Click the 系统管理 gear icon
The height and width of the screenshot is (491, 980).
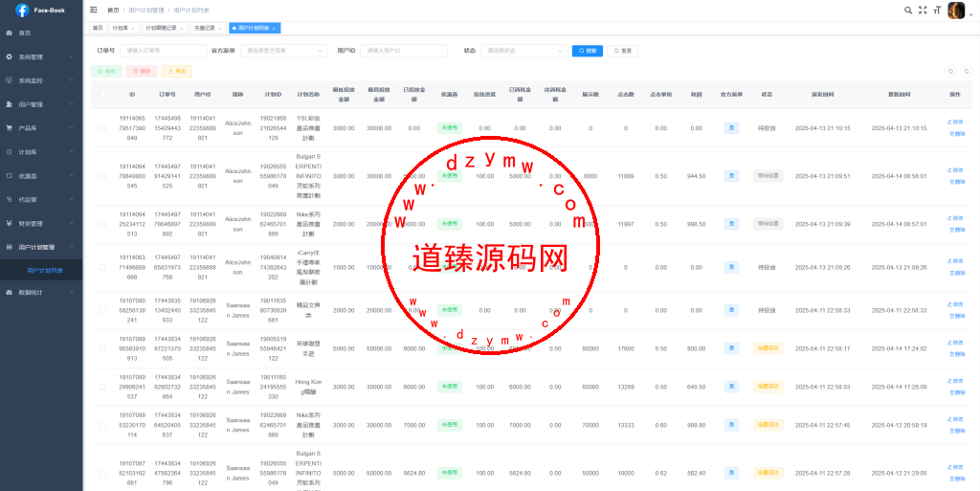click(x=9, y=56)
